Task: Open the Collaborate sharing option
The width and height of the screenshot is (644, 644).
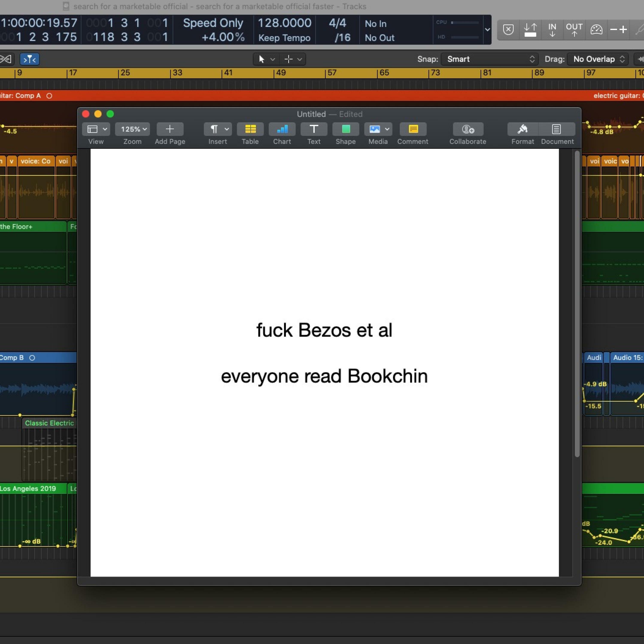Action: click(x=468, y=129)
